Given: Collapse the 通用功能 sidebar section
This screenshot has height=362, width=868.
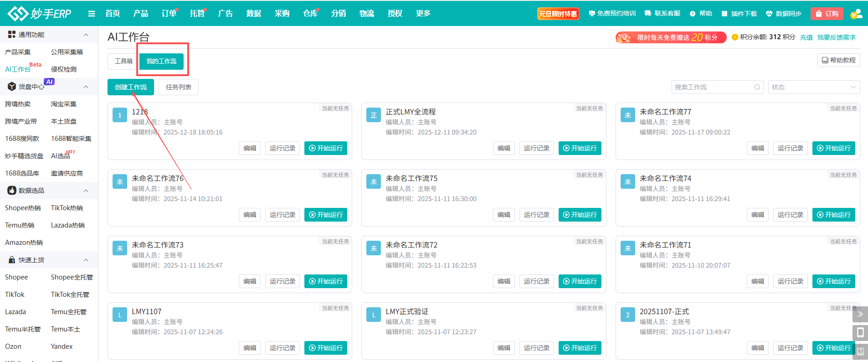Looking at the screenshot, I should point(86,35).
